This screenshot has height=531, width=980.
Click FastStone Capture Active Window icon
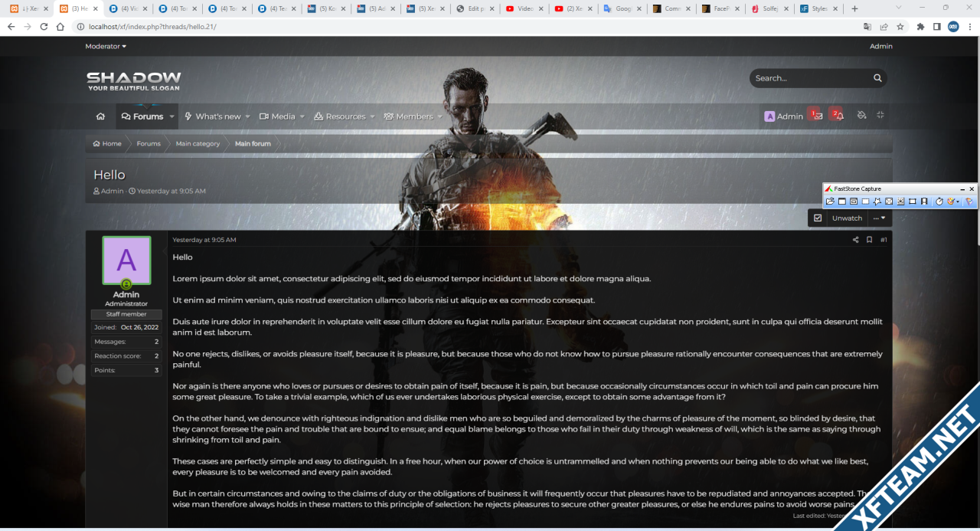pos(841,202)
